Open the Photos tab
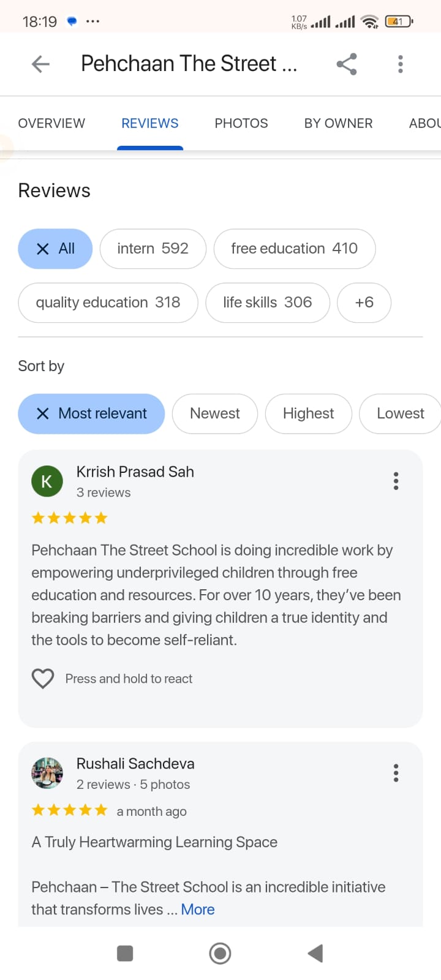441x980 pixels. pyautogui.click(x=241, y=123)
